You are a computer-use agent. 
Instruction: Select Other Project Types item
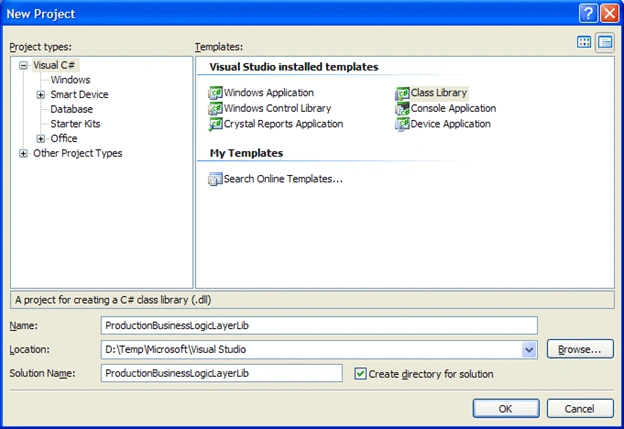78,153
